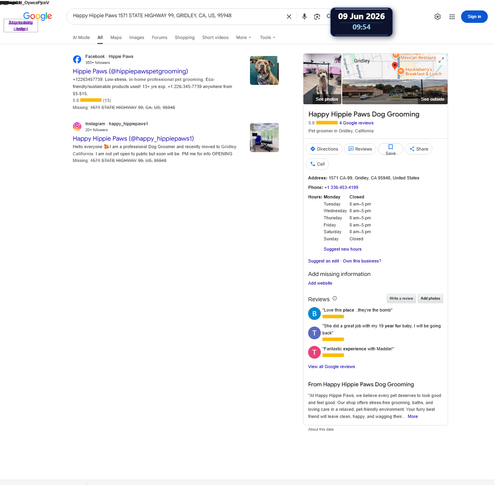Click the phone number +1 336-453-4199
The height and width of the screenshot is (485, 500).
point(341,187)
